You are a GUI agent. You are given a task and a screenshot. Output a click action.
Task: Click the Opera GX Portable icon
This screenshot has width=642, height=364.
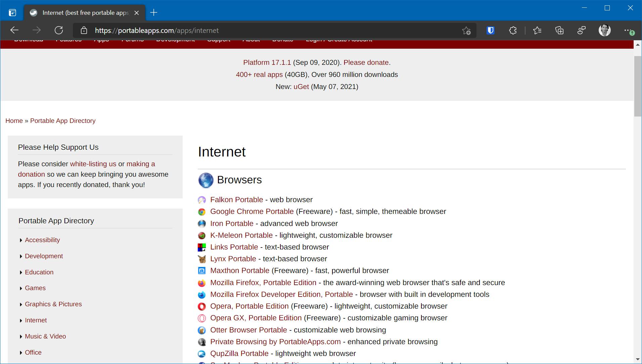[x=202, y=318]
